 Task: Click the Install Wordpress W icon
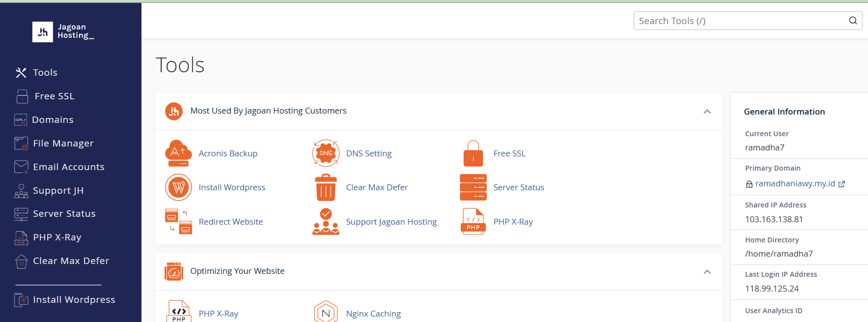click(178, 187)
